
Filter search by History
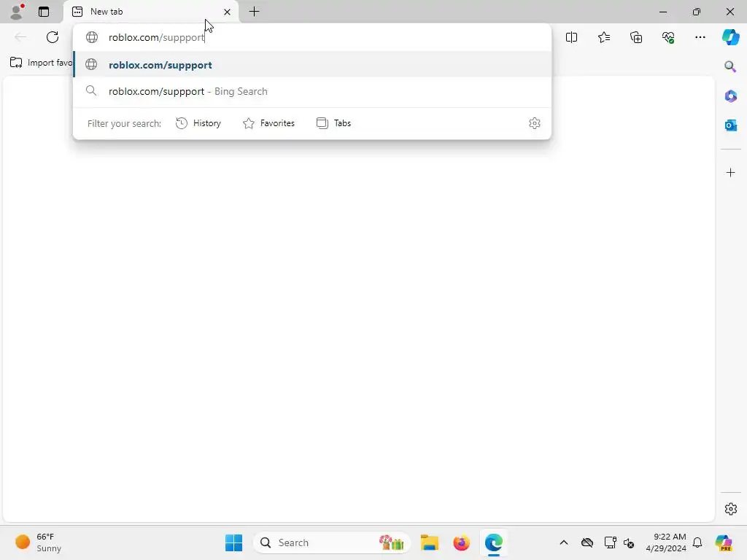coord(198,123)
